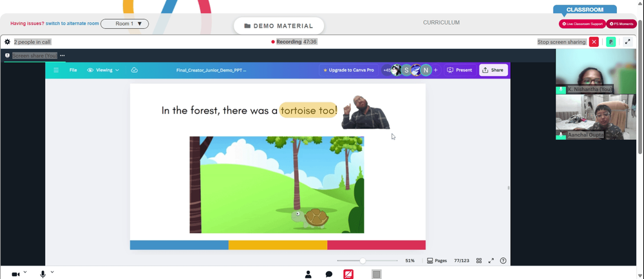Click the folder icon in Demo Material
Image resolution: width=644 pixels, height=279 pixels.
tap(247, 26)
